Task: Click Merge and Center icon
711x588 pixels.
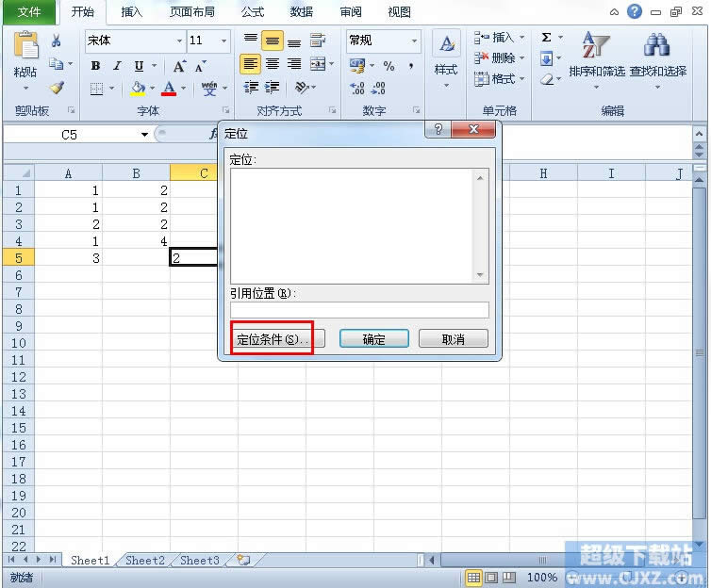Action: (x=318, y=64)
